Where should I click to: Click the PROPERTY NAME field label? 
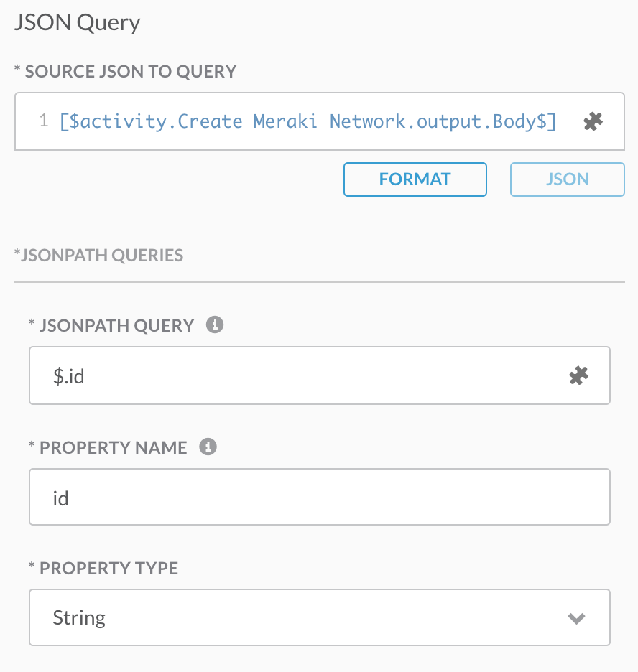click(x=108, y=447)
